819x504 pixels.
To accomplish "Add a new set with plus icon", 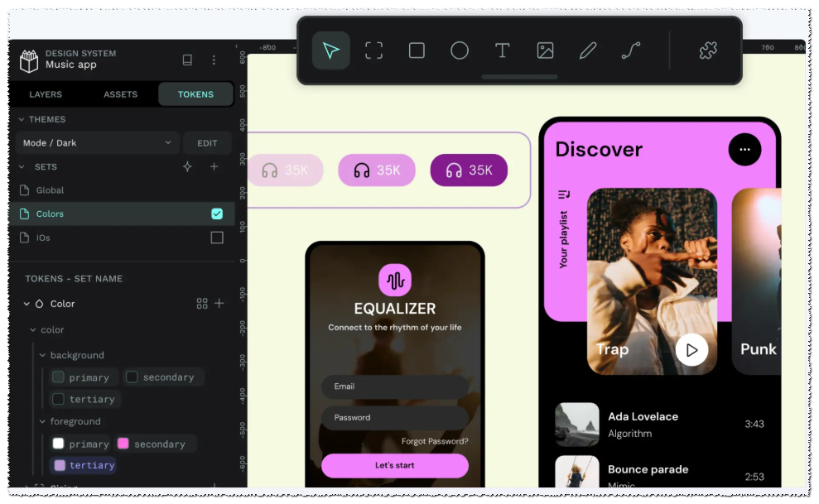I will point(214,166).
